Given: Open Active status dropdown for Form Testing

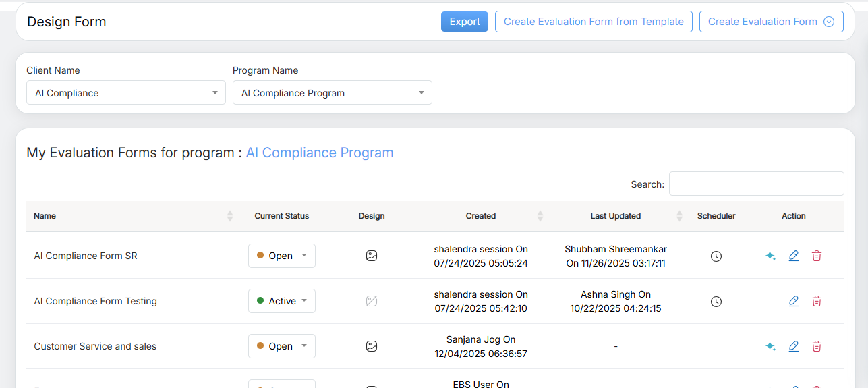Looking at the screenshot, I should 282,301.
